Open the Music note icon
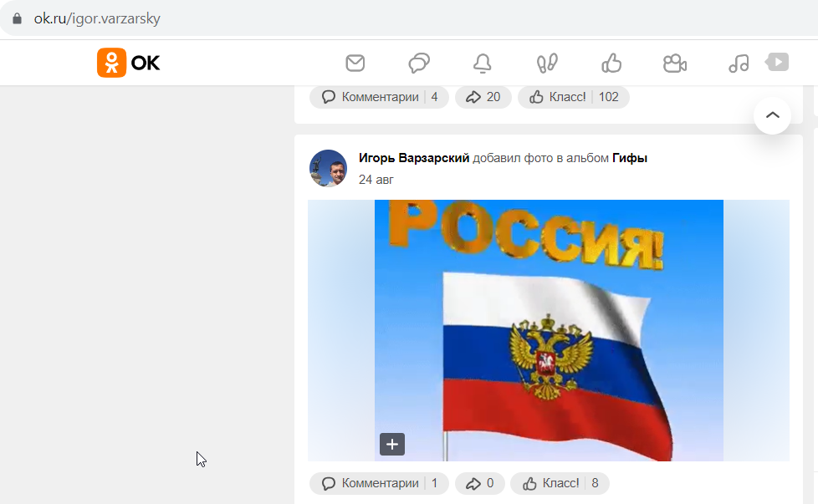The image size is (818, 504). pyautogui.click(x=739, y=63)
